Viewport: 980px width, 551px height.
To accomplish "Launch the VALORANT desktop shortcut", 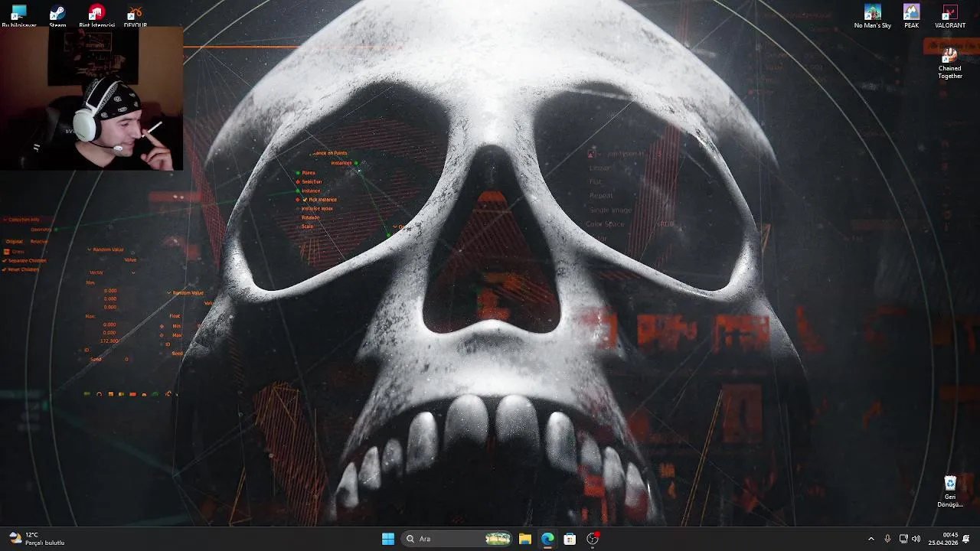I will 950,16.
